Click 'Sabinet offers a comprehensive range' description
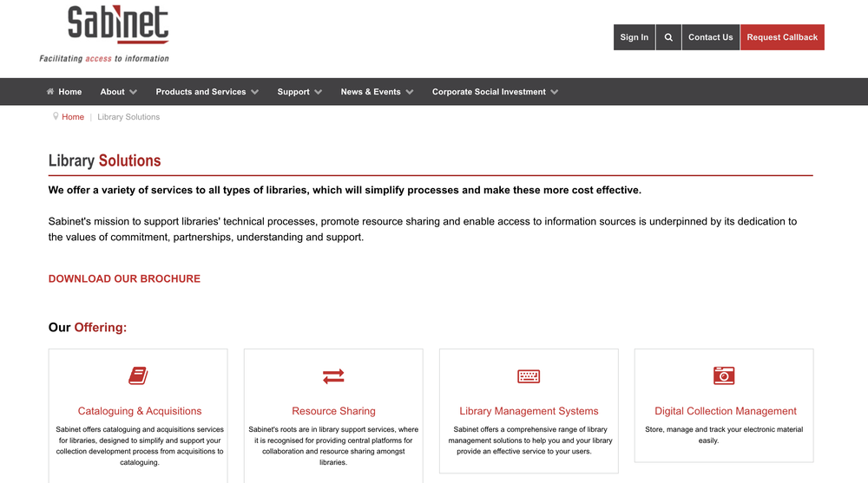The image size is (868, 483). click(x=529, y=441)
